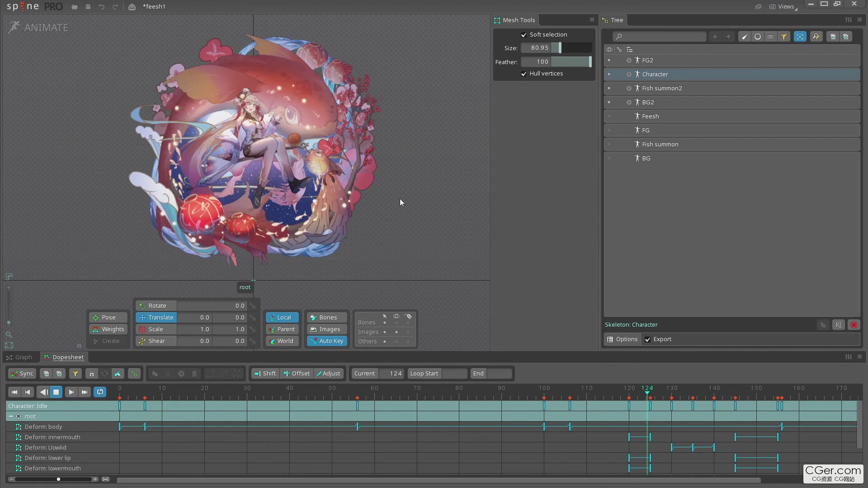Select Fish summon skeleton in tree
This screenshot has width=868, height=488.
pyautogui.click(x=732, y=145)
